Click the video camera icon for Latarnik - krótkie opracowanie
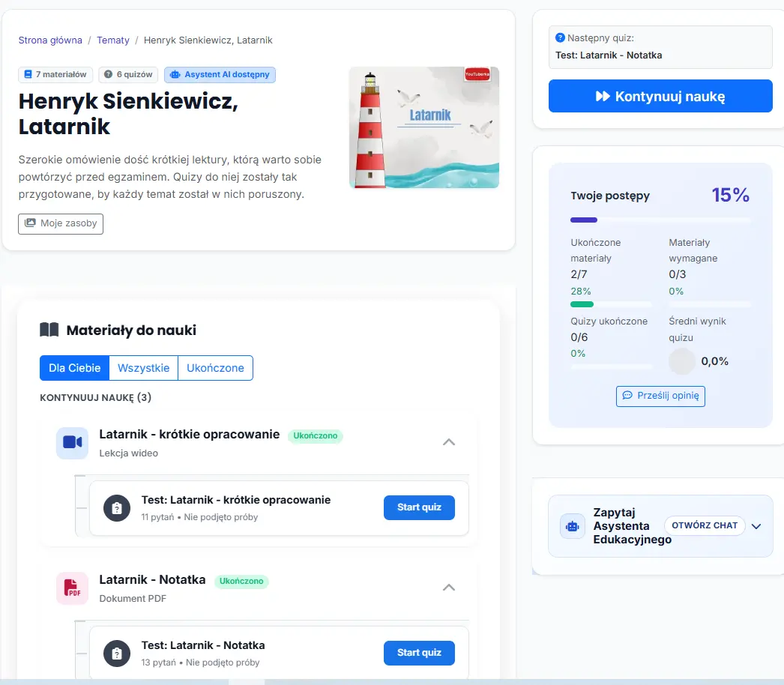 (73, 442)
